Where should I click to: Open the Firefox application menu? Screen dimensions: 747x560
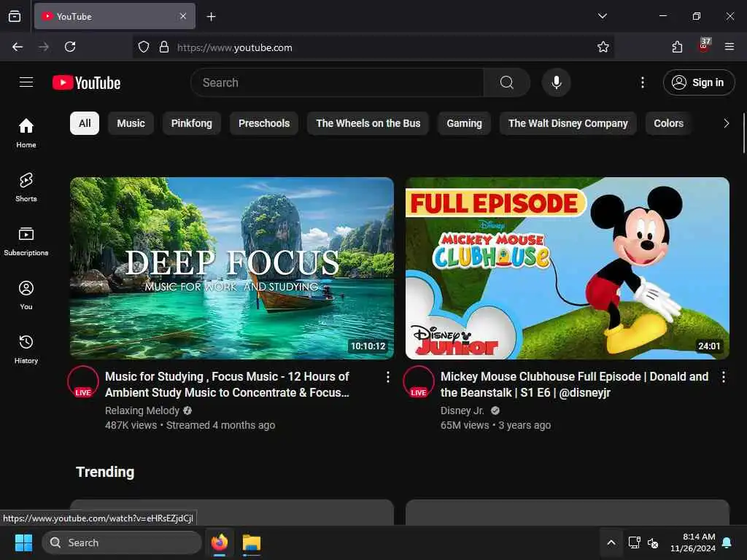coord(729,47)
